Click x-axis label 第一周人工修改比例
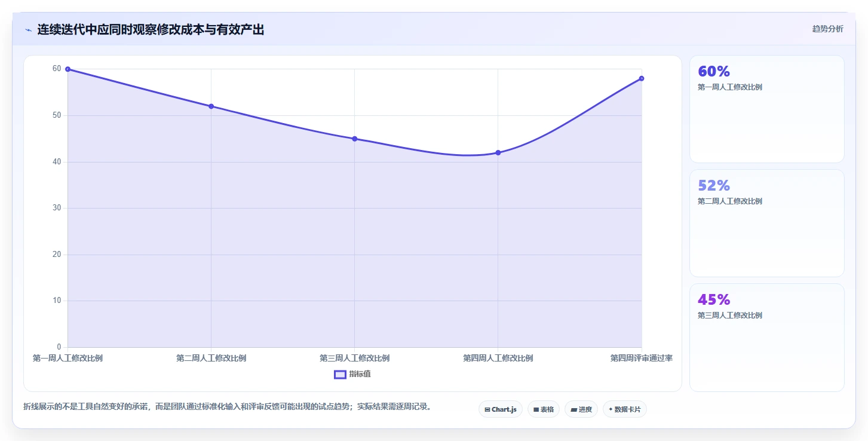 click(x=68, y=359)
